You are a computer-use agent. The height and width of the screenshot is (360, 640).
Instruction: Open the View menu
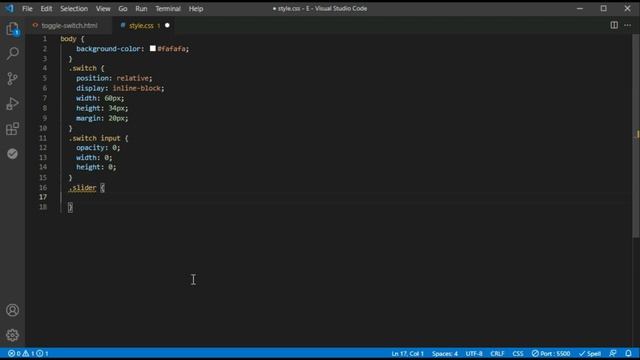103,9
